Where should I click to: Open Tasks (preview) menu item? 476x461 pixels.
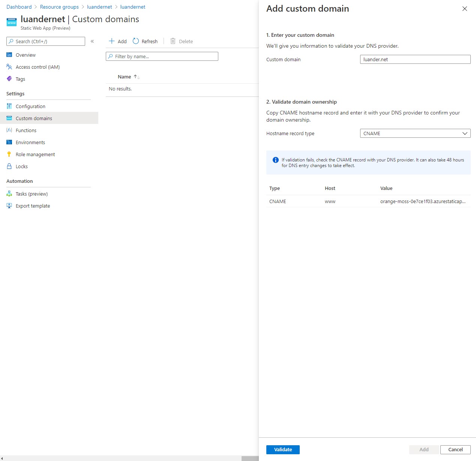pos(32,194)
